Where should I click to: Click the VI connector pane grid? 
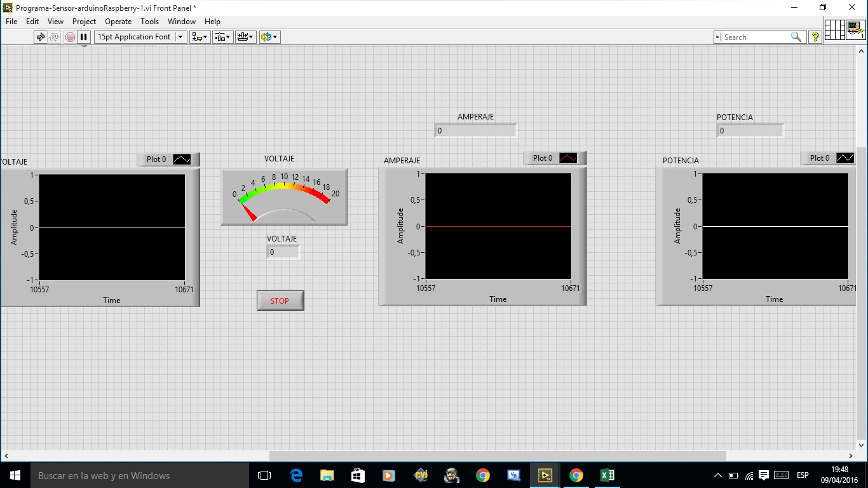click(x=834, y=30)
